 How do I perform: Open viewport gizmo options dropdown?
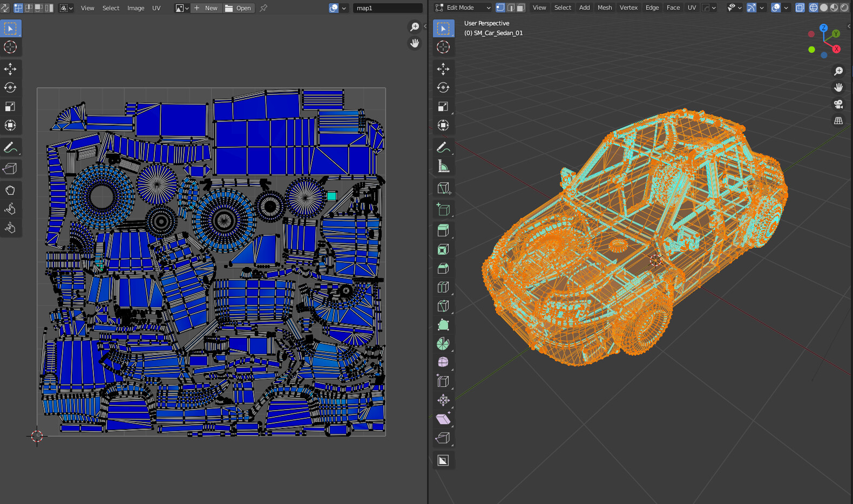click(x=762, y=8)
